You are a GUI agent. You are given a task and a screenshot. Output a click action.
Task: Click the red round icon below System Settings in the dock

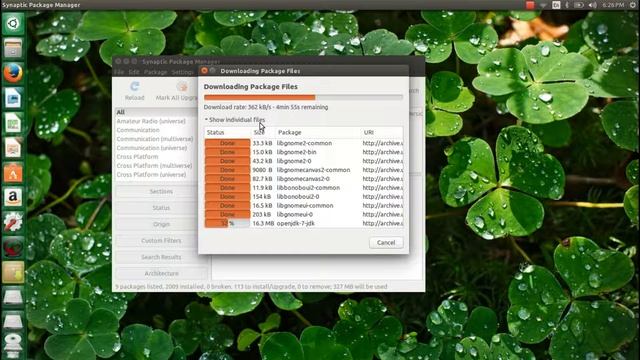click(x=13, y=247)
